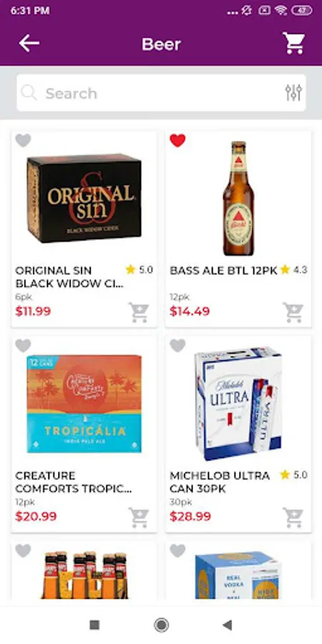Viewport: 322px width, 644px height.
Task: Favorite the orange bottle six-pack item
Action: (x=23, y=550)
